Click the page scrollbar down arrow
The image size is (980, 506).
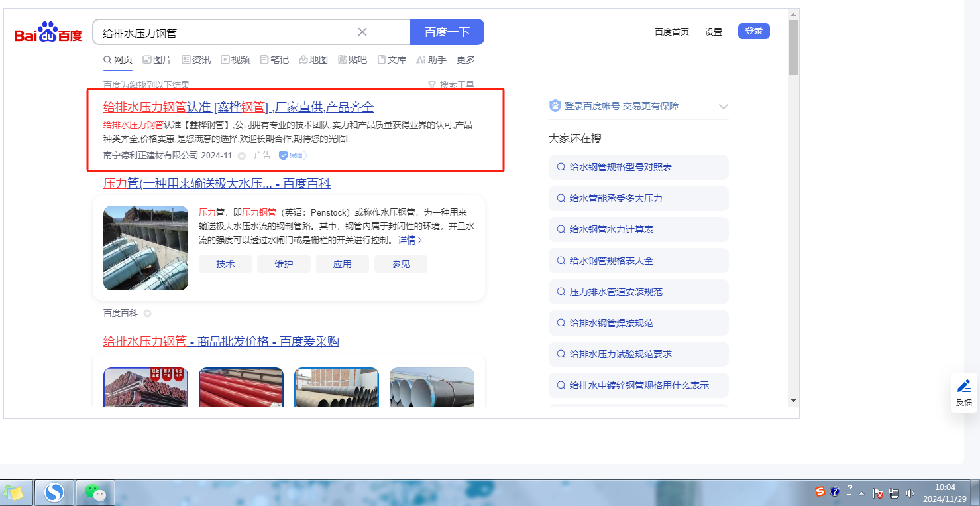click(x=794, y=401)
